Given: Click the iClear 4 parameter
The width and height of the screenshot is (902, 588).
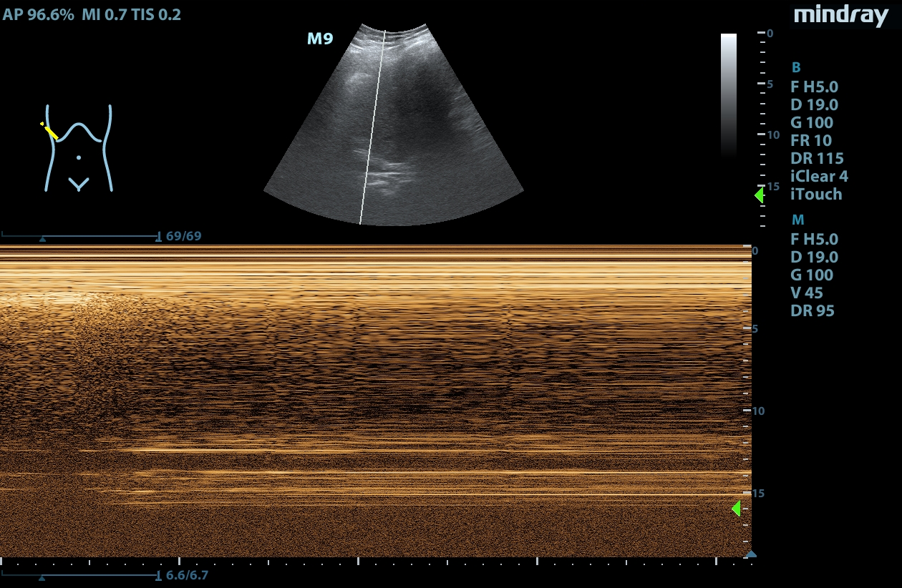Looking at the screenshot, I should point(819,176).
